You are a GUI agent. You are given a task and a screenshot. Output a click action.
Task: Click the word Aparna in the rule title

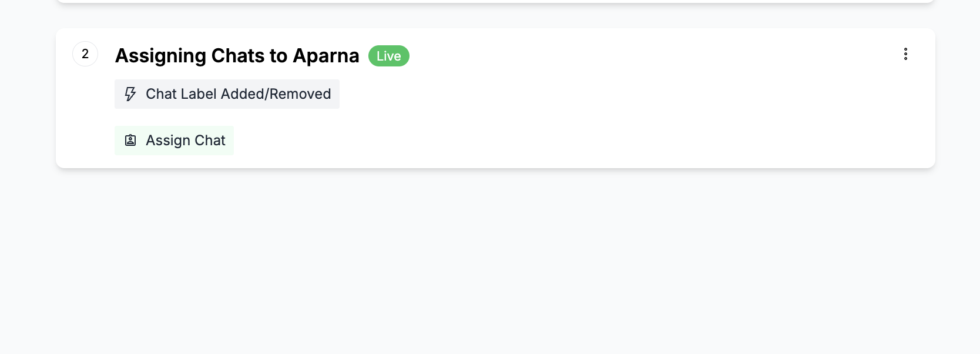click(326, 56)
